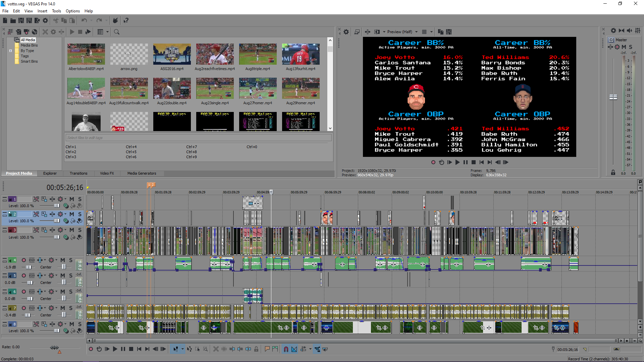Adjust the Rate scrub slider
Screen dimensions: 644x362
[54, 348]
